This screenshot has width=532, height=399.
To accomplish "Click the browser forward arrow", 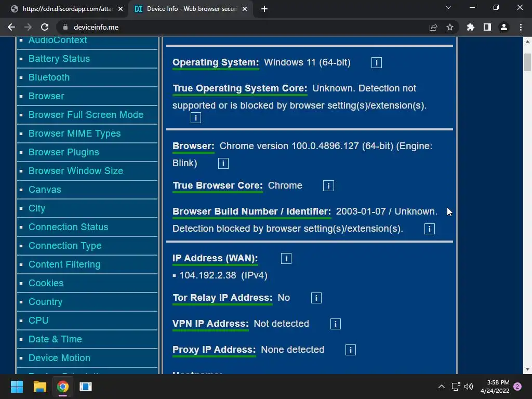I will click(28, 27).
